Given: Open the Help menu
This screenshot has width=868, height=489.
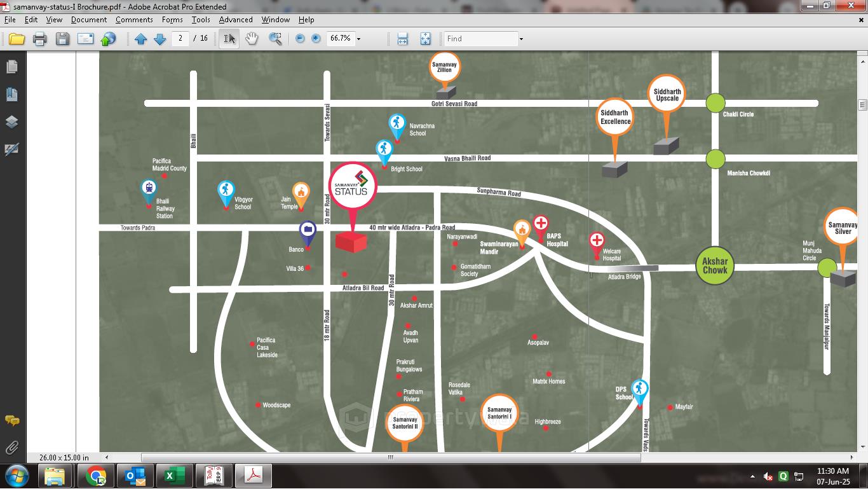Looking at the screenshot, I should click(x=306, y=20).
